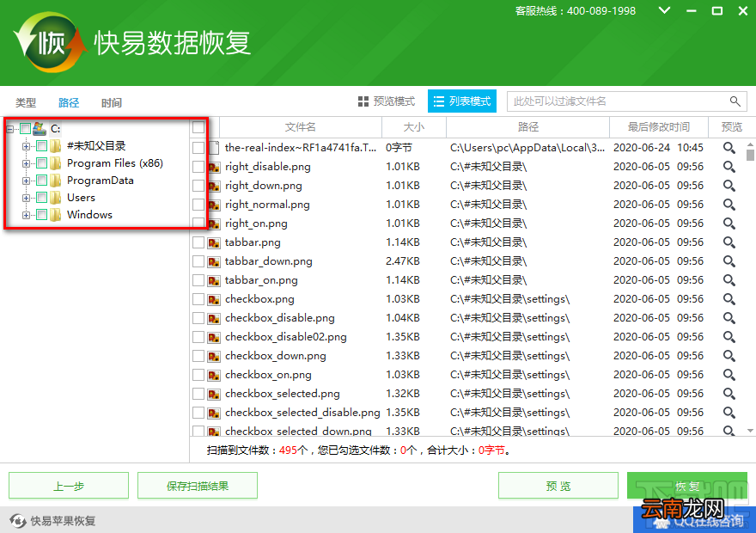The height and width of the screenshot is (533, 756).
Task: Open the title bar dropdown menu arrow
Action: (x=664, y=10)
